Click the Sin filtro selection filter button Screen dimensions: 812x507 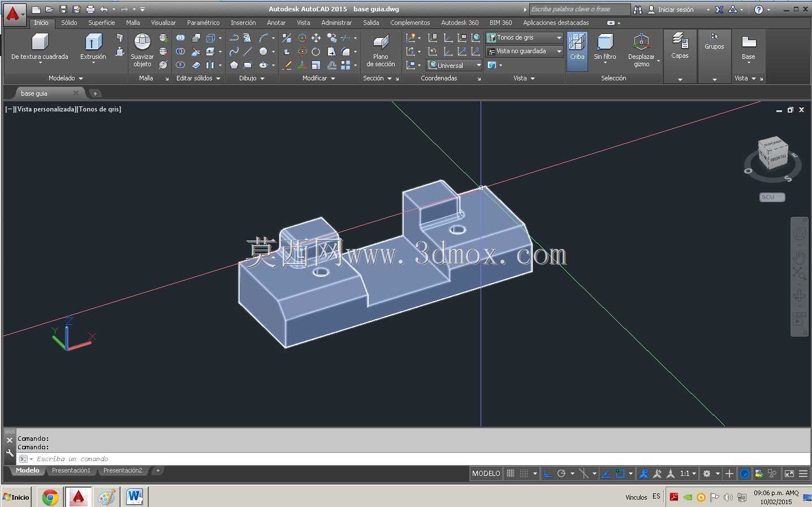605,48
